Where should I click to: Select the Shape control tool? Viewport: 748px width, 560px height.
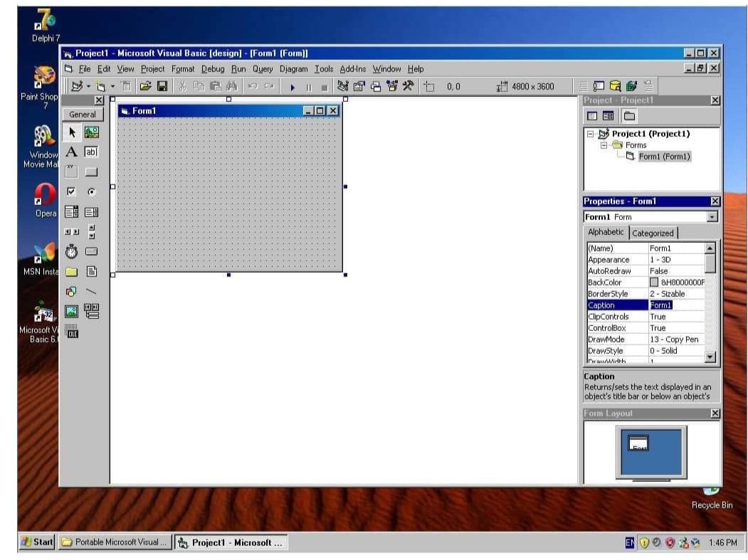coord(72,292)
